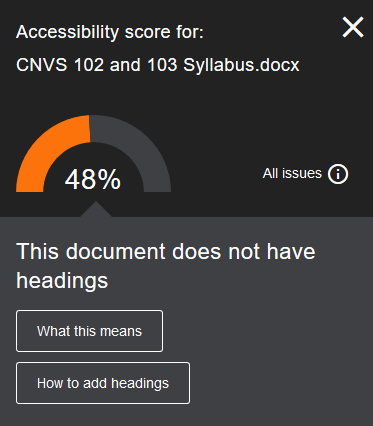Close the accessibility score panel
Screen dimensions: 373x426
pyautogui.click(x=353, y=27)
